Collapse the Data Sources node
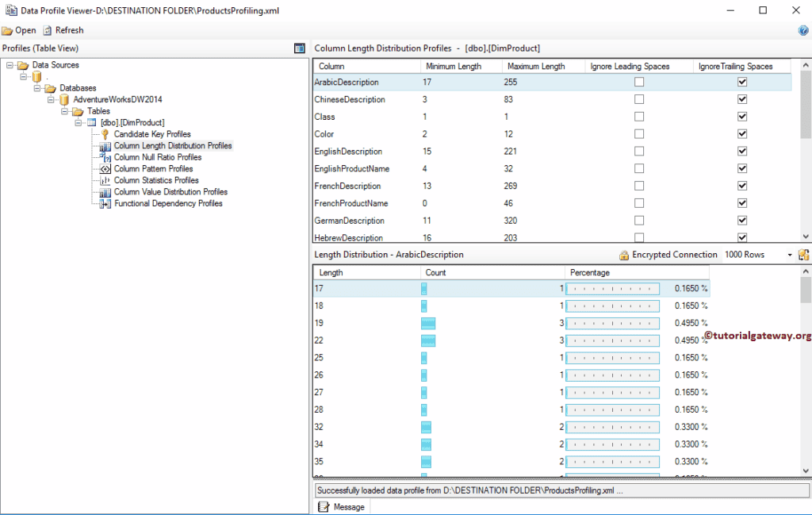Viewport: 812px width, 515px height. (10, 64)
